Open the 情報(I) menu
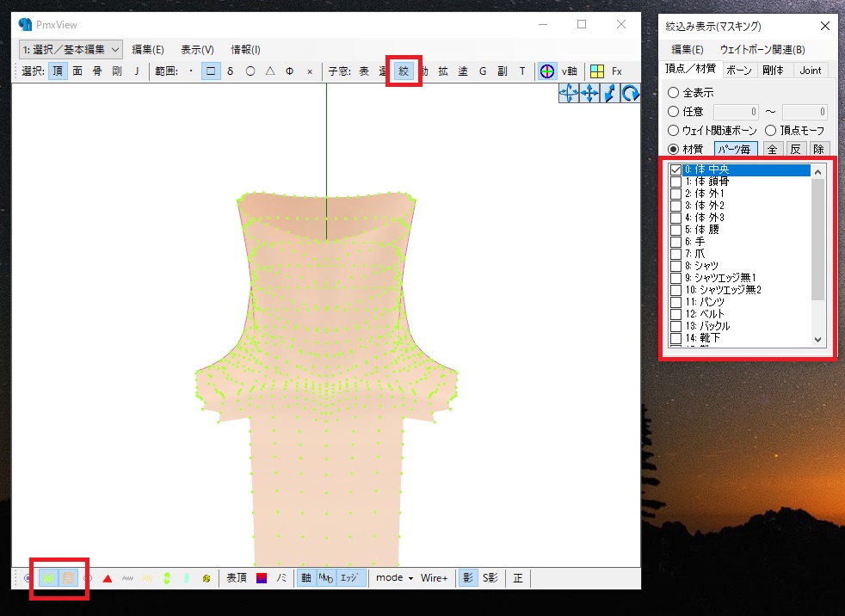This screenshot has width=845, height=616. (x=246, y=50)
